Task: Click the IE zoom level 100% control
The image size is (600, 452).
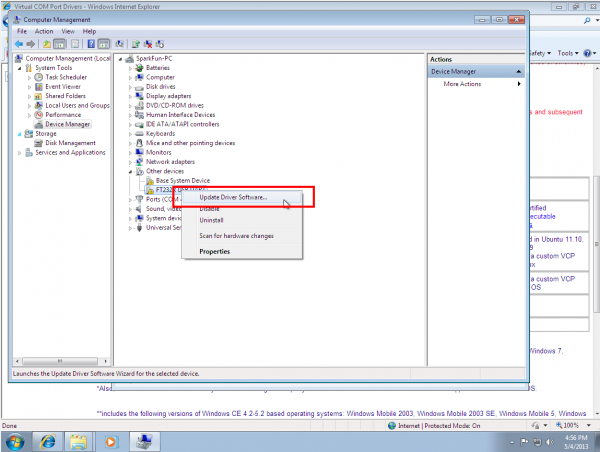Action: pos(573,425)
